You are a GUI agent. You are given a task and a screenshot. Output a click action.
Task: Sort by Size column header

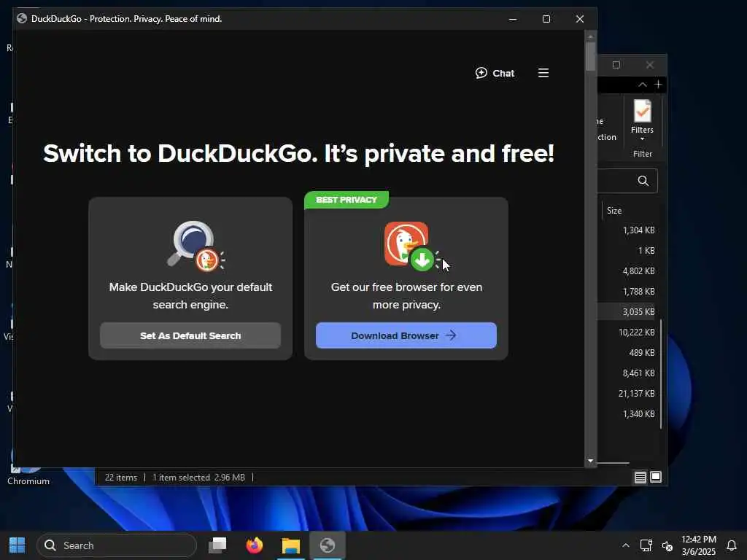coord(614,211)
